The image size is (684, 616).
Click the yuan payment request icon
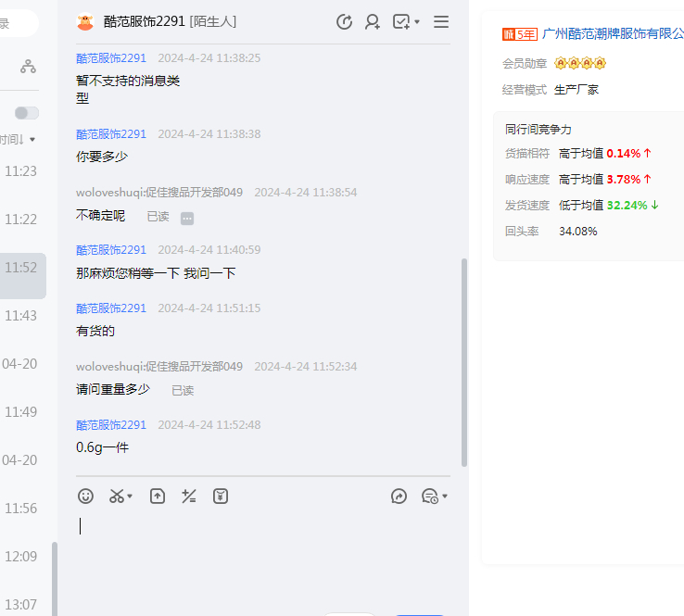220,497
